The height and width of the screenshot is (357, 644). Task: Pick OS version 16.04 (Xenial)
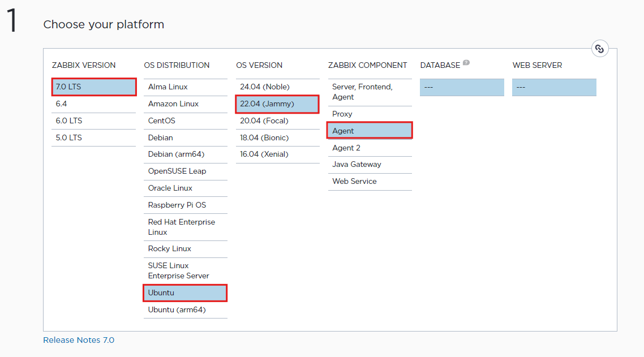pyautogui.click(x=278, y=154)
